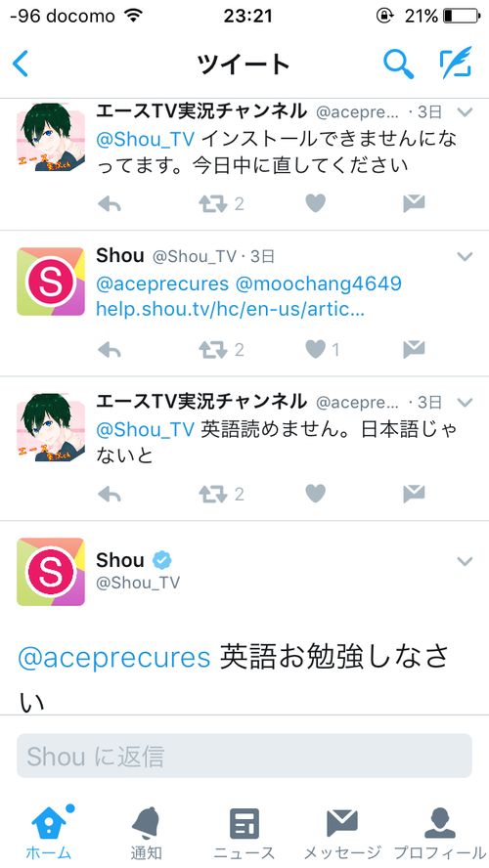The height and width of the screenshot is (868, 489).
Task: Reply to first エースTV tweet about install
Action: (x=110, y=205)
